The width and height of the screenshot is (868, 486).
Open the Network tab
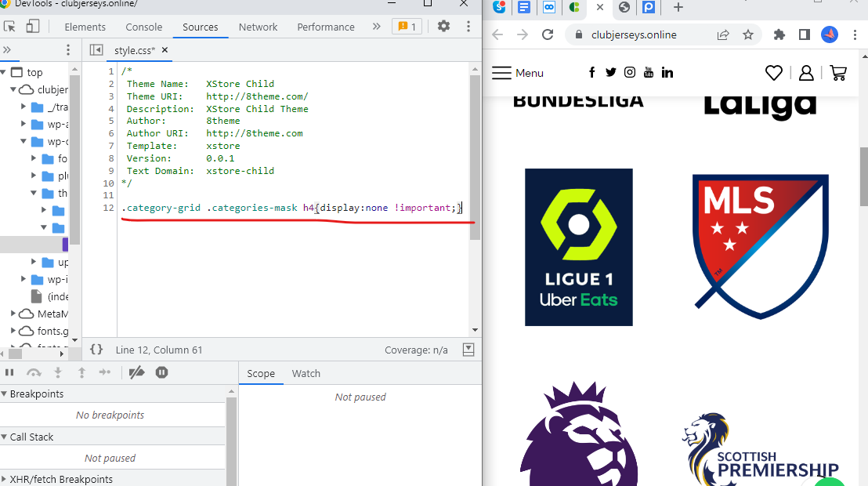pyautogui.click(x=258, y=27)
